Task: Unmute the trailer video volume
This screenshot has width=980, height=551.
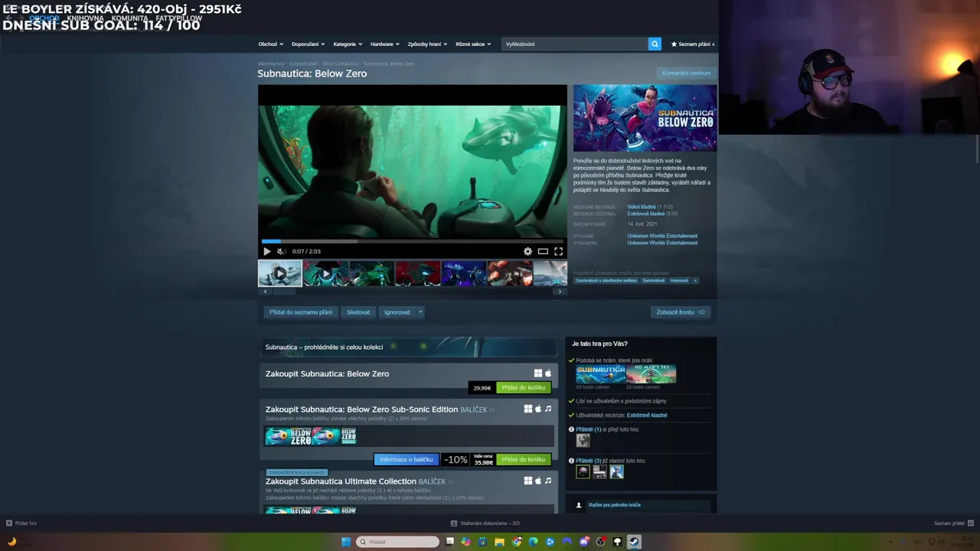Action: [x=281, y=251]
